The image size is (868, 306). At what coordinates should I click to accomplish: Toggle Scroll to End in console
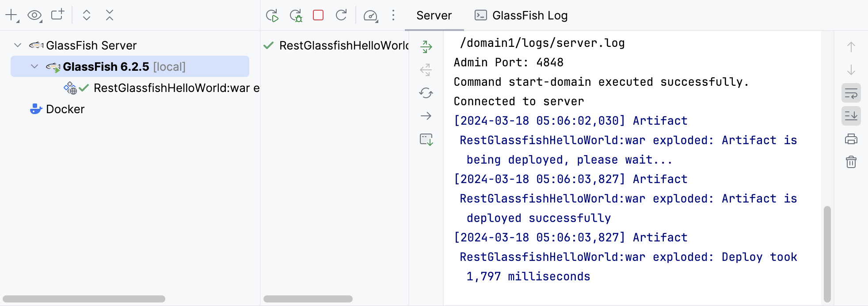click(x=851, y=116)
